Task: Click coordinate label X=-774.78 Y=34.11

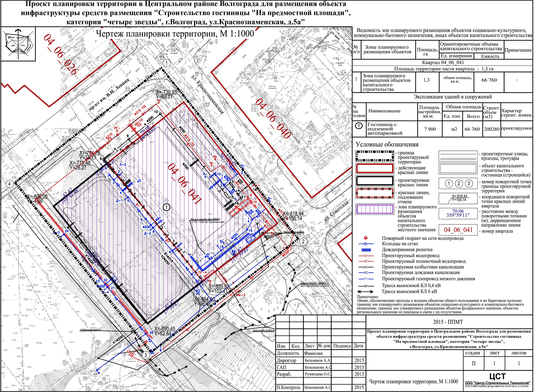Action: click(90, 155)
